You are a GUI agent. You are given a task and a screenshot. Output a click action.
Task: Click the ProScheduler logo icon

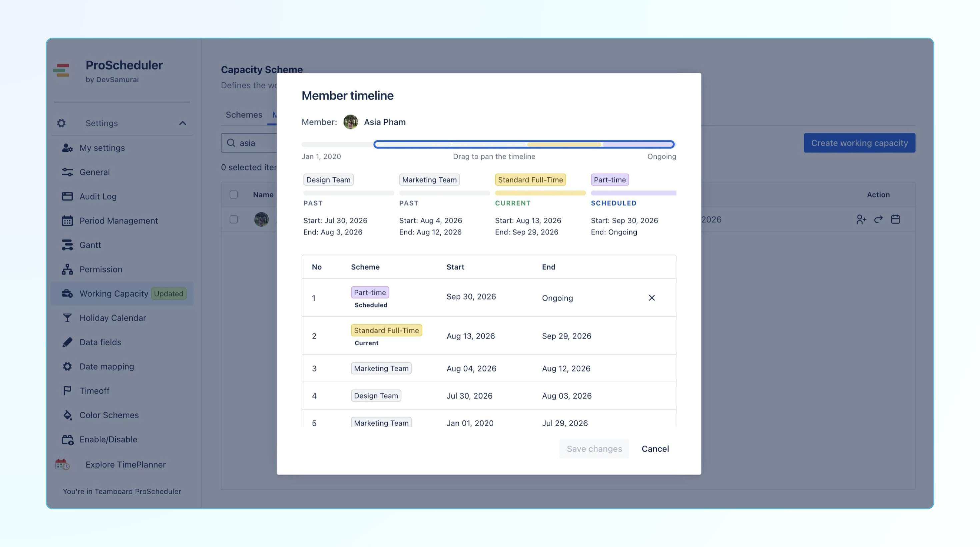[61, 70]
